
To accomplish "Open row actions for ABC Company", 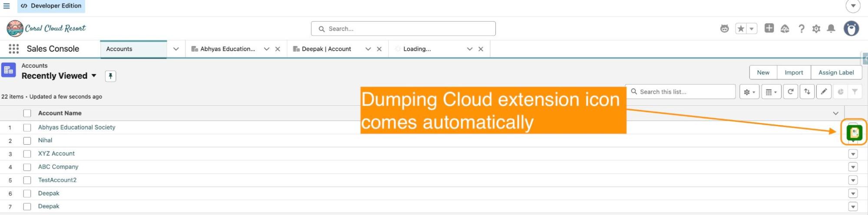I will pyautogui.click(x=853, y=167).
